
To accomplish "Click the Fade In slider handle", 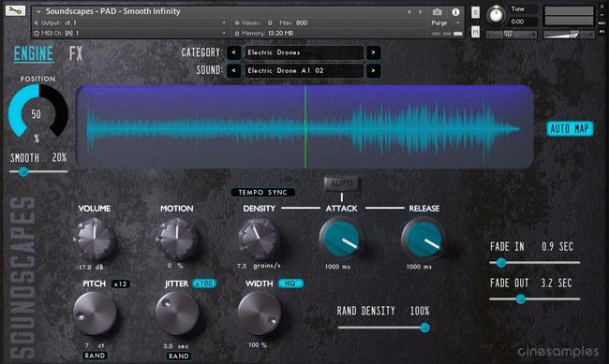I will (x=501, y=263).
